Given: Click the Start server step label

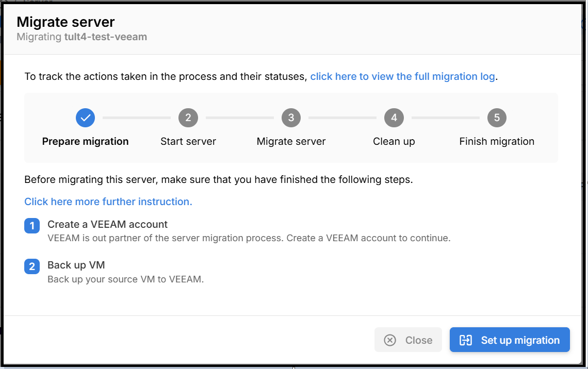Looking at the screenshot, I should coord(188,141).
